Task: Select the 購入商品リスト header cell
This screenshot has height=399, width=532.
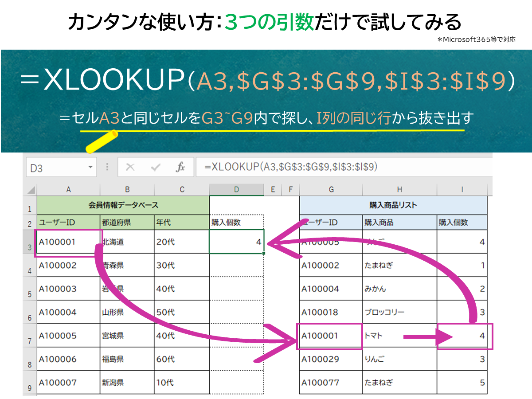Action: 393,205
